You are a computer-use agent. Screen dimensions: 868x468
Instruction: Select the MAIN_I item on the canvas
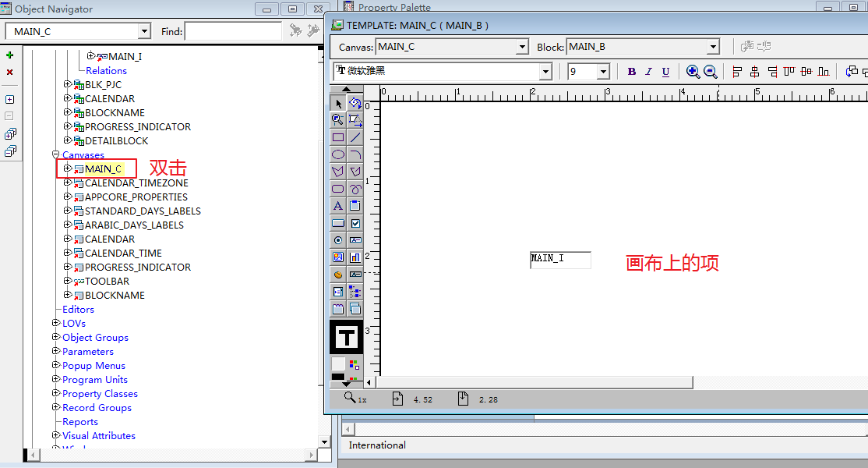[x=560, y=260]
